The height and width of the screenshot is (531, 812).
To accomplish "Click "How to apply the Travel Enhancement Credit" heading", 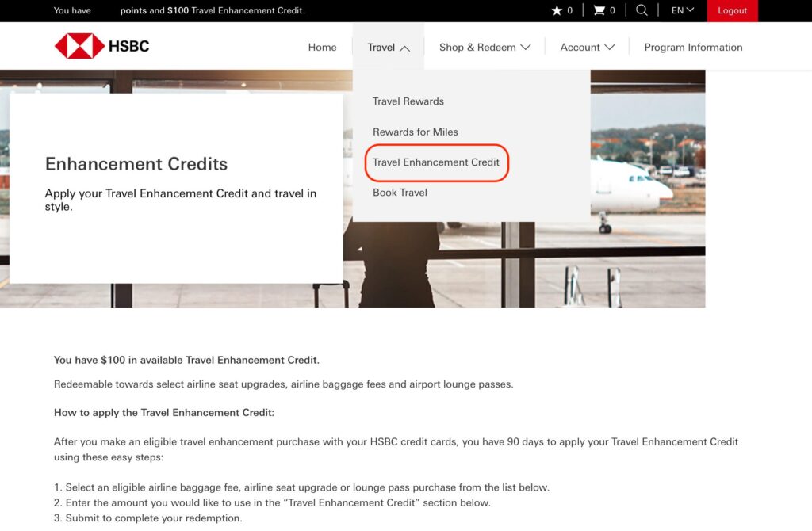I will coord(163,413).
